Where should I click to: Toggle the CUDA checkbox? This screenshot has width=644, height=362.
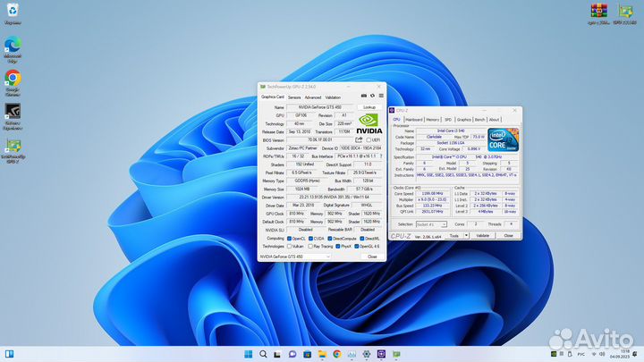tap(311, 239)
